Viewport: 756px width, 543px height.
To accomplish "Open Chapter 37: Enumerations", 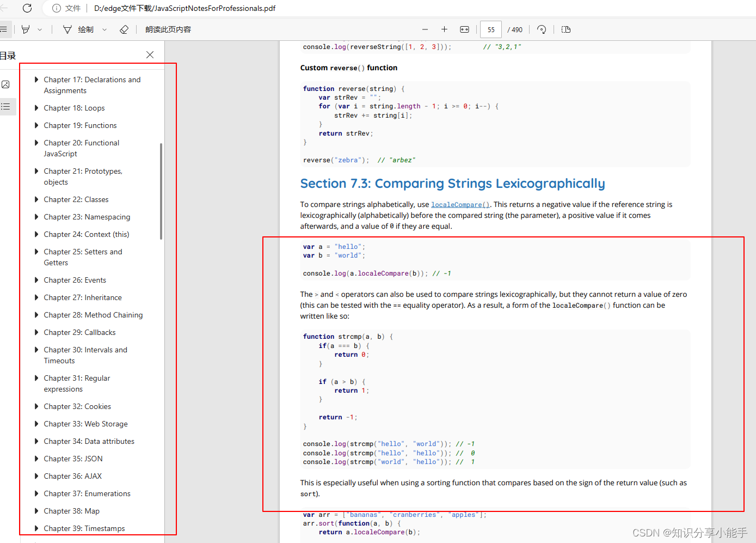I will [87, 493].
